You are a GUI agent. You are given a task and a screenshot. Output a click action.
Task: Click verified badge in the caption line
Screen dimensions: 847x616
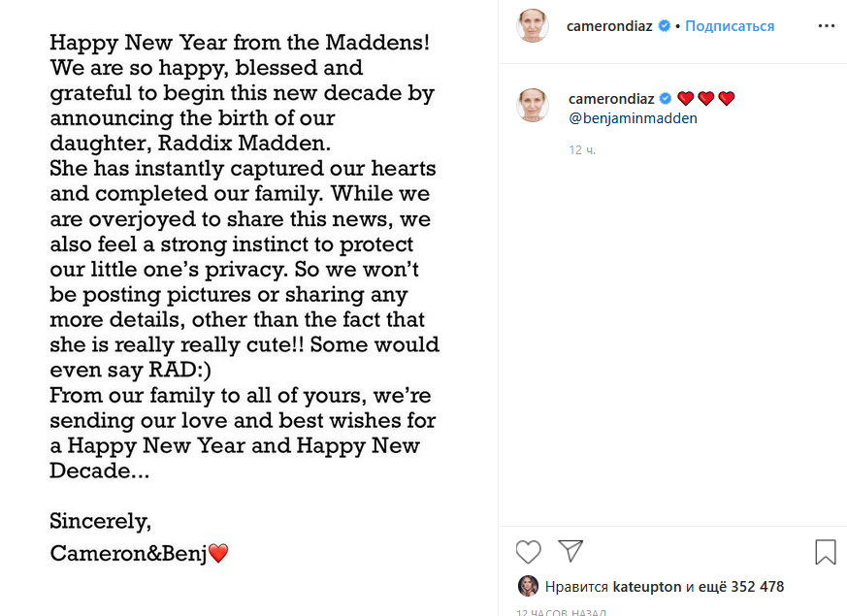click(665, 99)
